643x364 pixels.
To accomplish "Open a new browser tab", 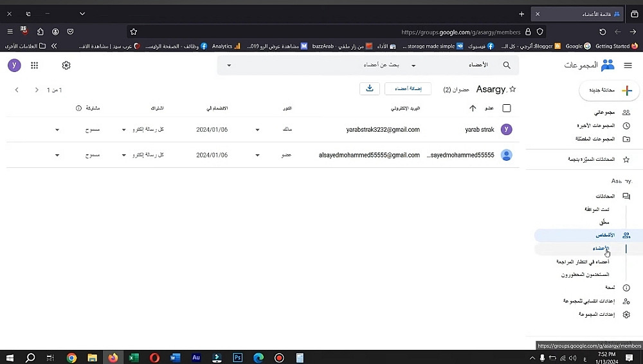I will click(x=521, y=14).
